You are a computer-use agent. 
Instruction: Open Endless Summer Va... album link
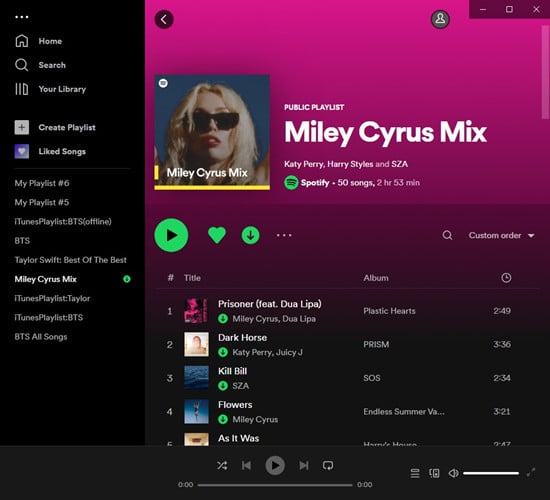click(x=404, y=412)
